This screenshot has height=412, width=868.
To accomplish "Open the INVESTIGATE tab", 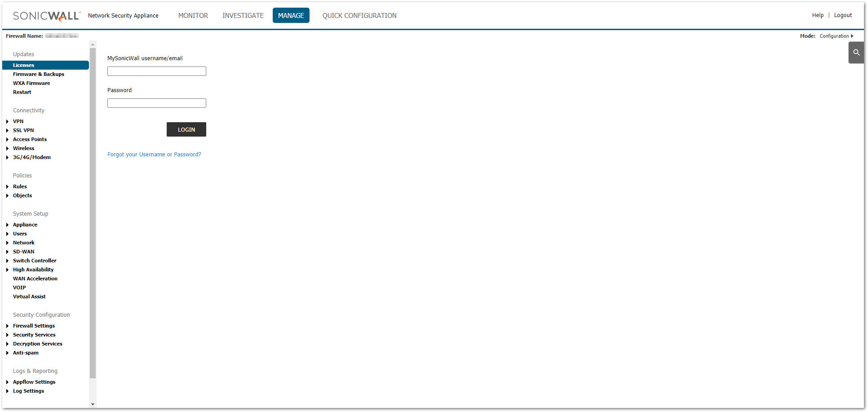I will pyautogui.click(x=243, y=16).
